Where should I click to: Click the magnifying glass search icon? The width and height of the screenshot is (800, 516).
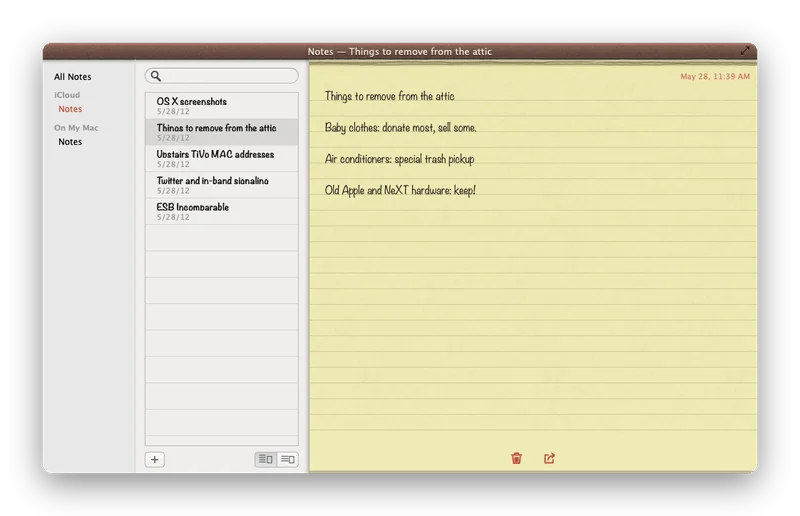(x=156, y=76)
